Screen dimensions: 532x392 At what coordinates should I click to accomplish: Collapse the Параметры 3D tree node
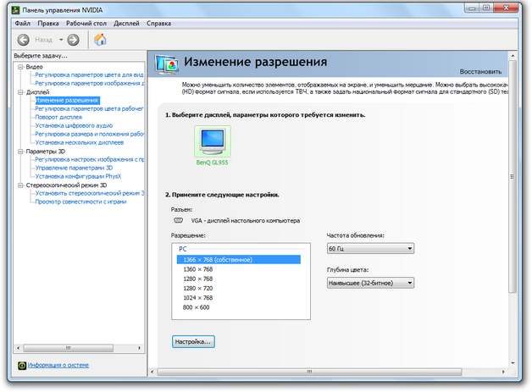click(20, 152)
